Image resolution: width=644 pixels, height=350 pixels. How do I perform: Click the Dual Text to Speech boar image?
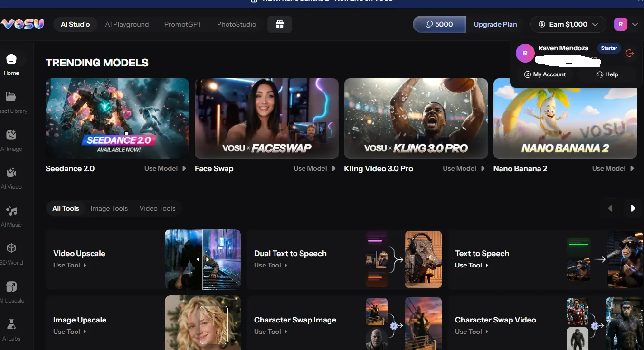coord(423,259)
